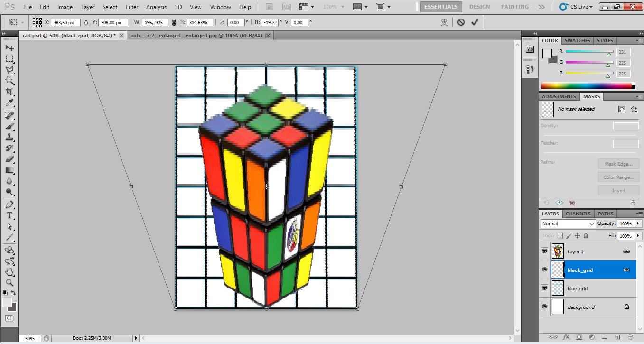Open the blend mode Normal dropdown

tap(568, 223)
